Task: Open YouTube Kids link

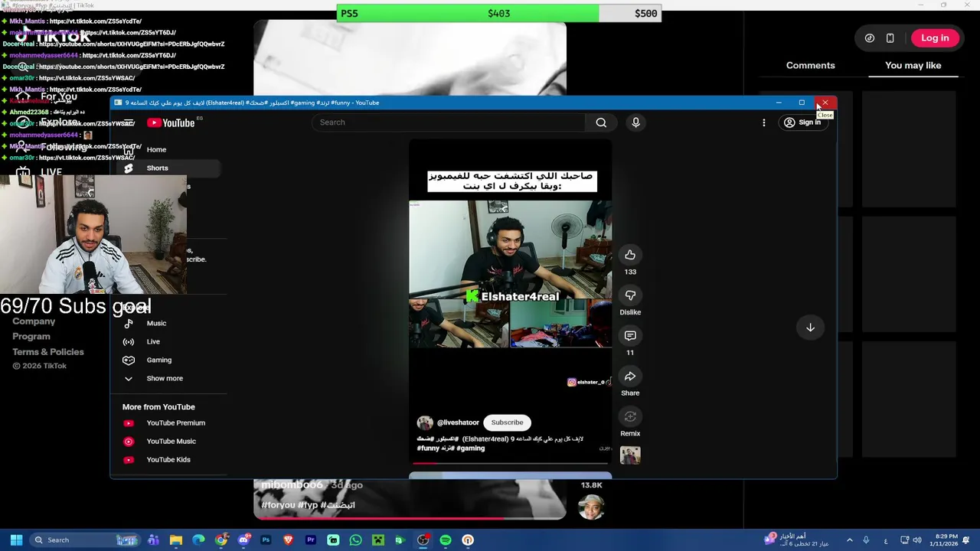Action: [170, 459]
